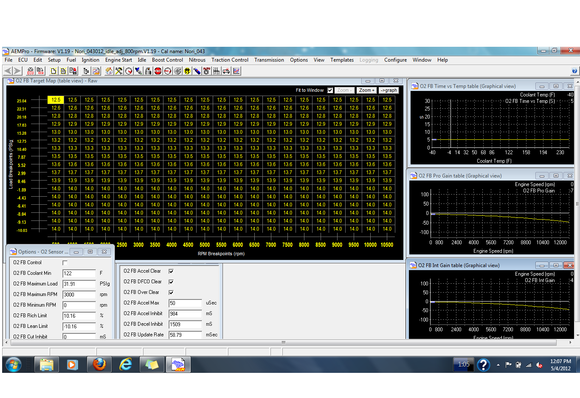
Task: Open Windows Explorer folder in taskbar
Action: [46, 365]
